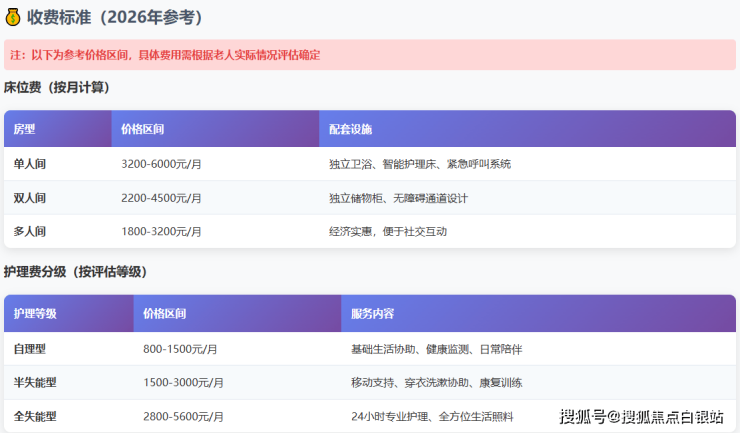Click the 房型 column header

(24, 129)
